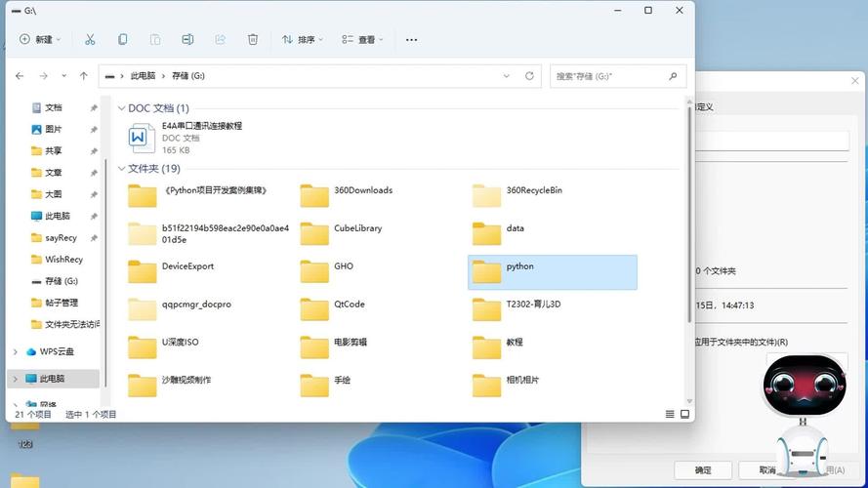Open the three-dot more options menu
The image size is (868, 488).
pyautogui.click(x=411, y=40)
